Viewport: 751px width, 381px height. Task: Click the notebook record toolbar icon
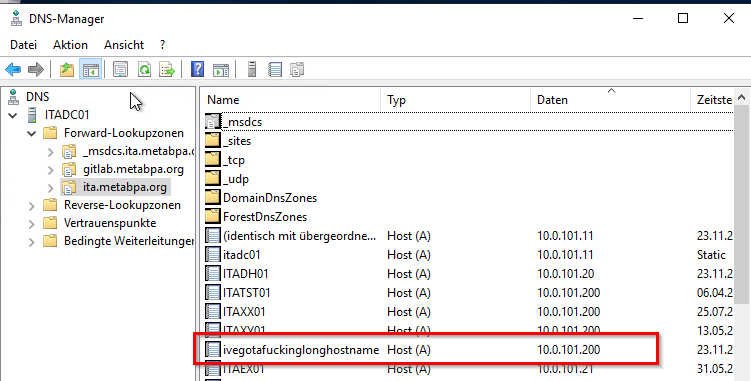click(x=275, y=69)
